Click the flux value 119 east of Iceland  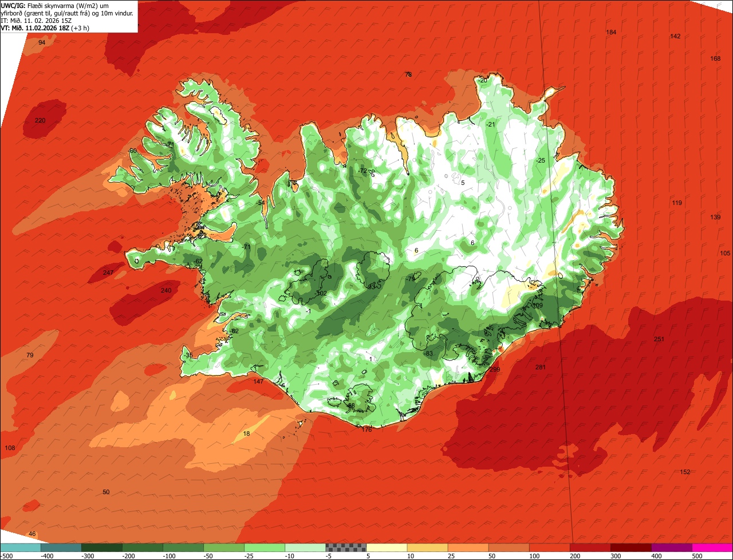677,203
